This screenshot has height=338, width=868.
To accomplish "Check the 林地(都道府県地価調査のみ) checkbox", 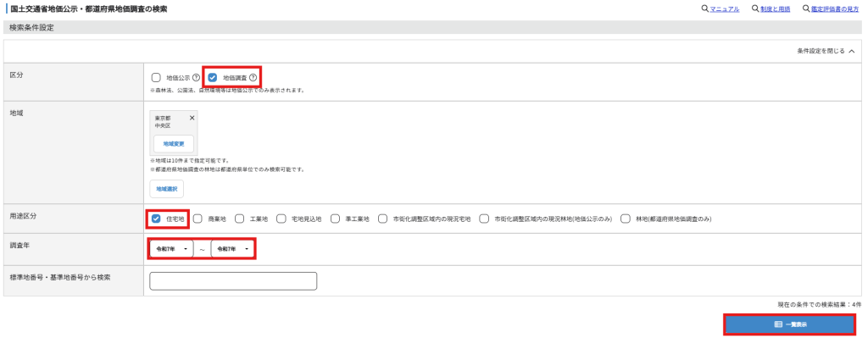I will click(626, 219).
